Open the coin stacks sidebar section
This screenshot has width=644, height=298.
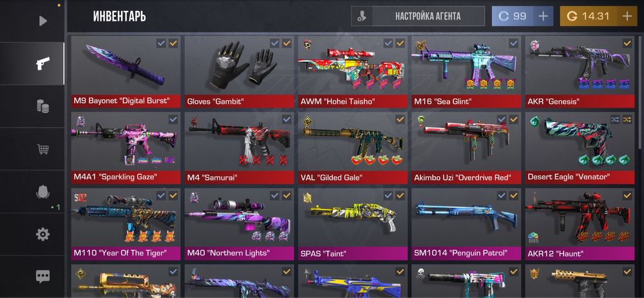(x=43, y=106)
